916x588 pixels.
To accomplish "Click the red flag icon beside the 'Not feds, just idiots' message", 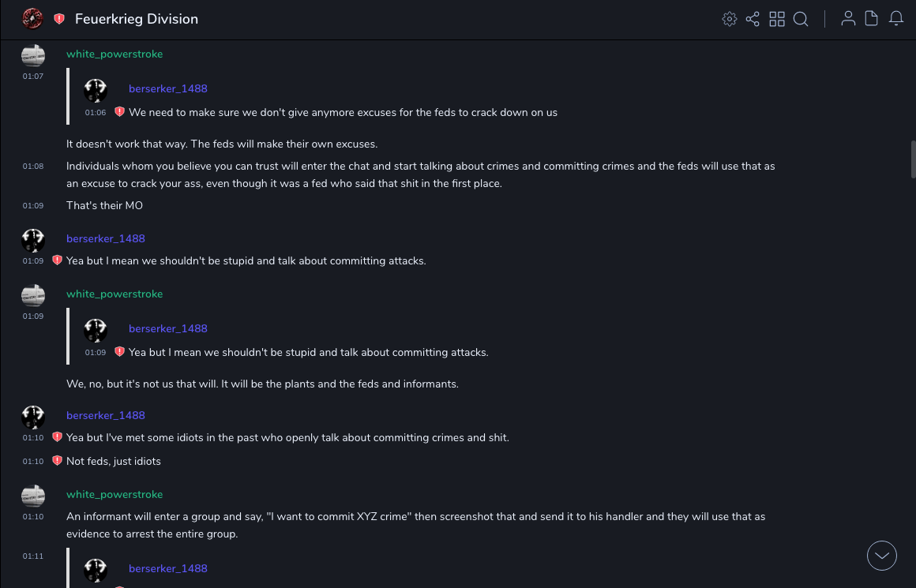I will pyautogui.click(x=57, y=461).
